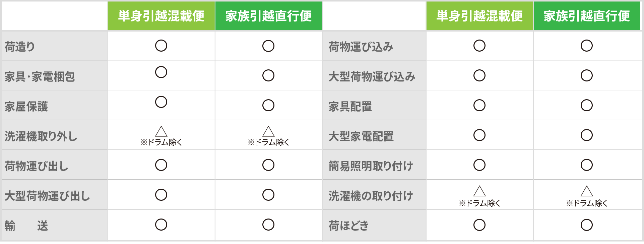Viewport: 644px width, 244px height.
Task: Click the 簡易照明取り付け row label
Action: (371, 166)
